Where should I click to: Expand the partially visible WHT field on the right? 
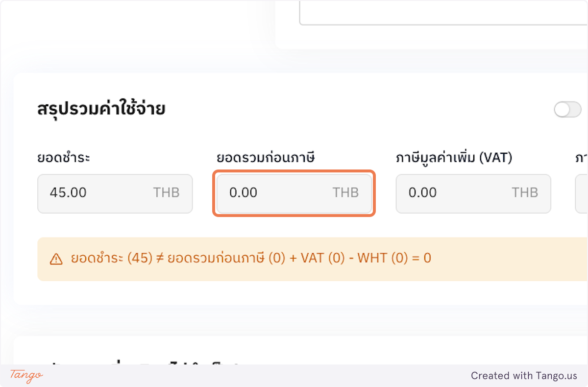582,193
